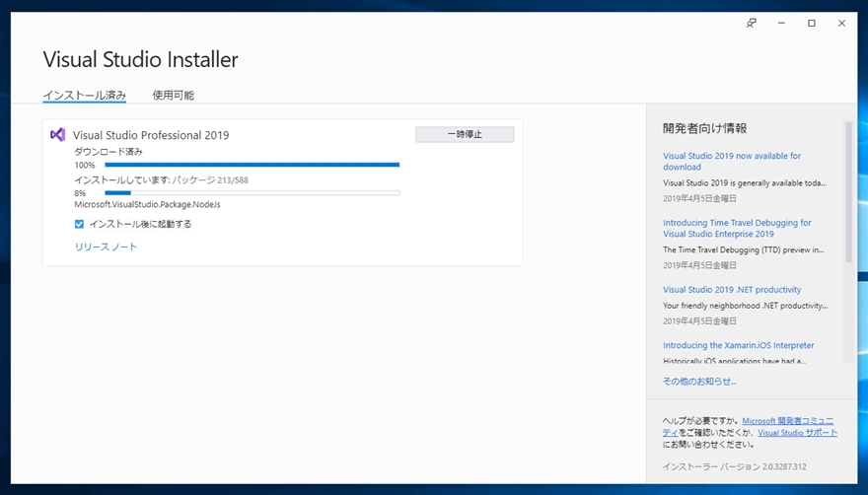This screenshot has height=495, width=868.
Task: Click the developer news panel scrollbar
Action: pyautogui.click(x=848, y=191)
